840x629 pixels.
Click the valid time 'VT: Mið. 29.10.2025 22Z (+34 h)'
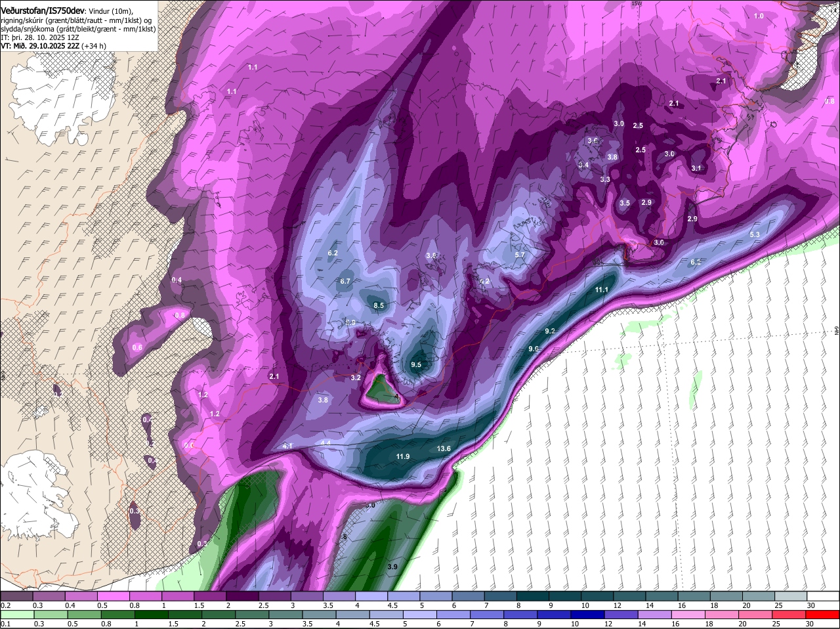coord(53,46)
